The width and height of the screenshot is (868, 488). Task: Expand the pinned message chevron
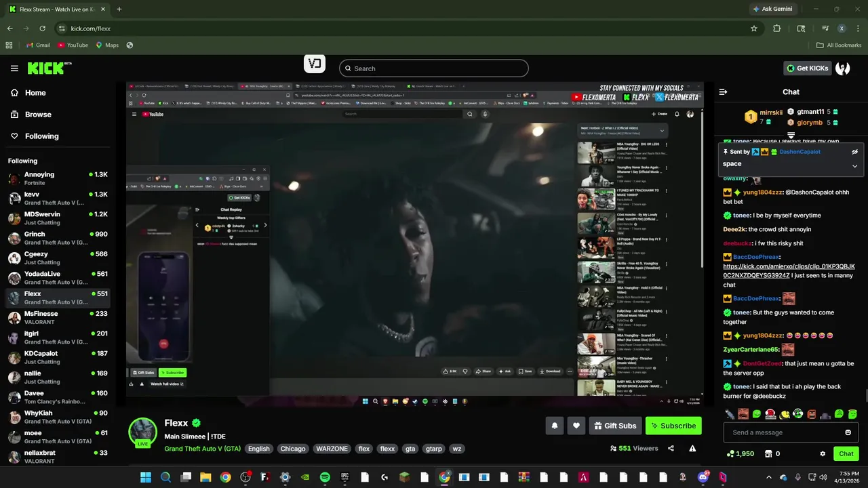coord(854,166)
